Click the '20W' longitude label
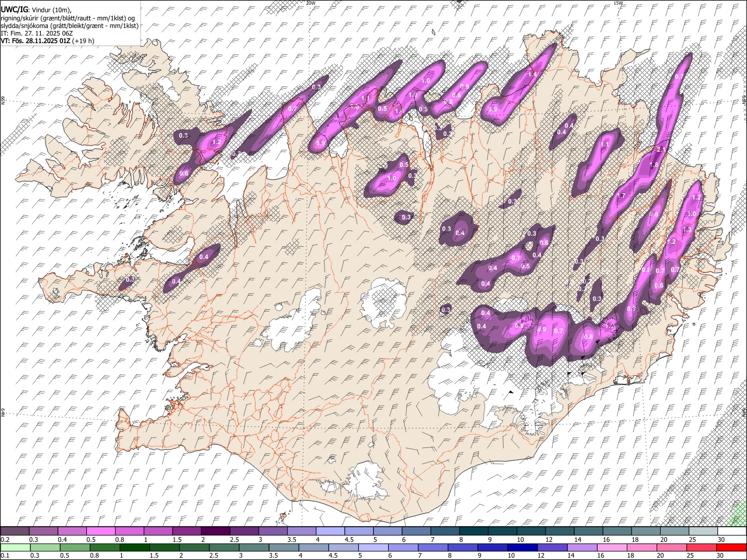Screen dimensions: 747x560 point(310,3)
